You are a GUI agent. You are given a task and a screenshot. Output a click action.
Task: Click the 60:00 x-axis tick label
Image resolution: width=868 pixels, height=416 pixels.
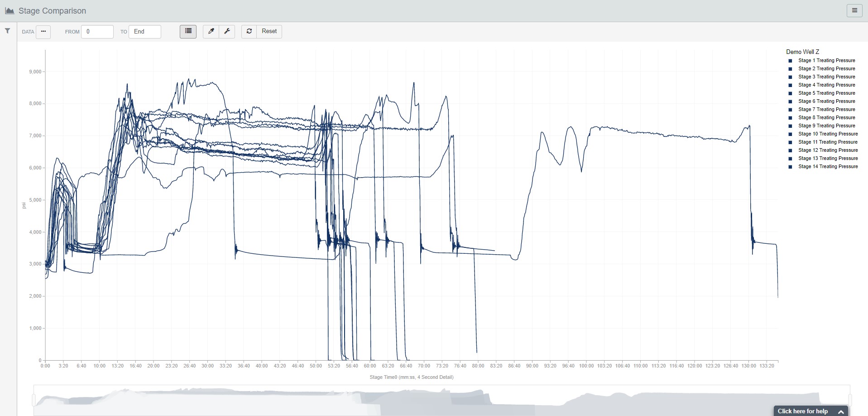click(x=370, y=366)
